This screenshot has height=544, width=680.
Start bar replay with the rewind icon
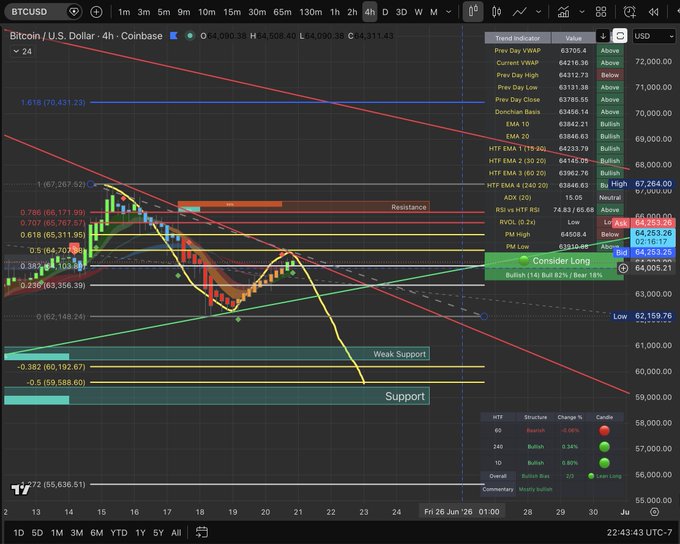[654, 12]
